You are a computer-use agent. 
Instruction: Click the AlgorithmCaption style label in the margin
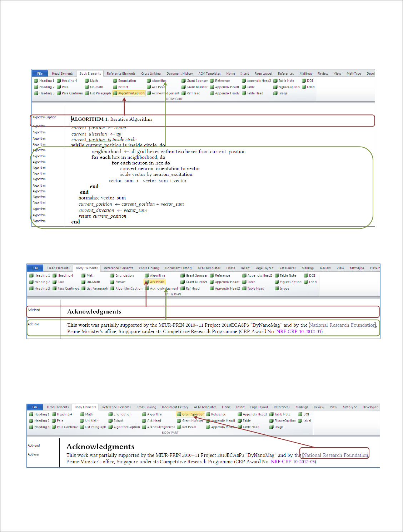(x=44, y=117)
